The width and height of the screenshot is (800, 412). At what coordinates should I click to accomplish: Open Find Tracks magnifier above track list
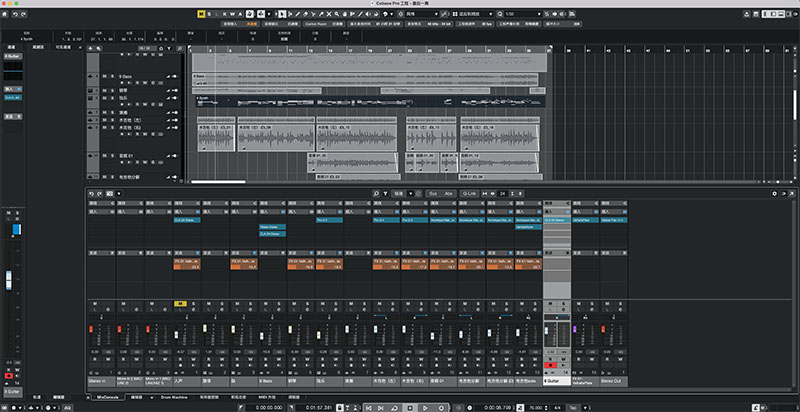180,48
